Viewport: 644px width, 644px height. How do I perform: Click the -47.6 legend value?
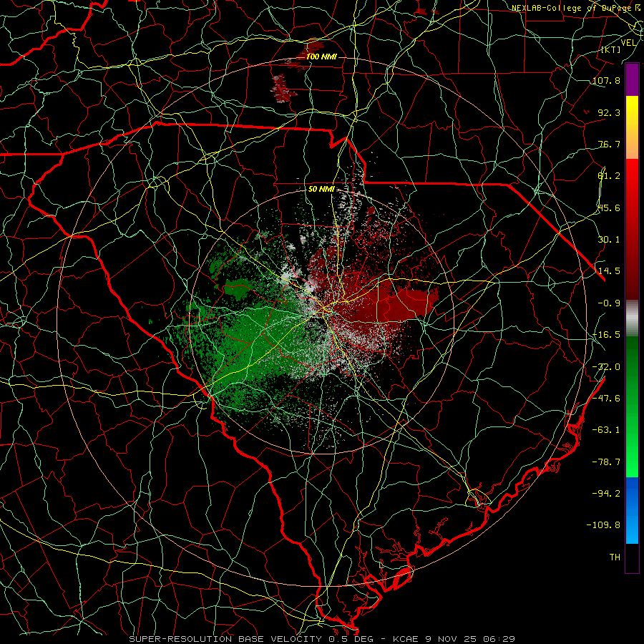(606, 399)
